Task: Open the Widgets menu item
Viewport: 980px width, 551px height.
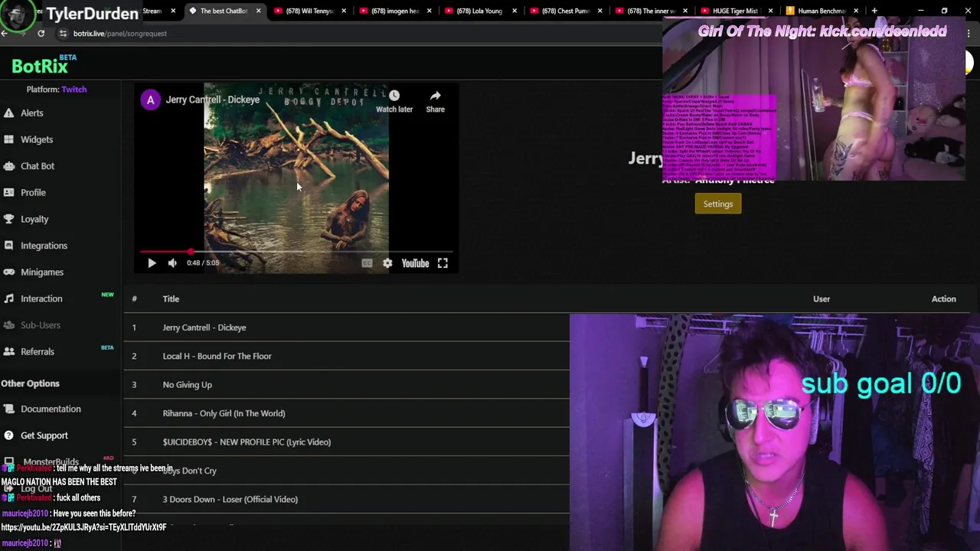Action: [x=37, y=139]
